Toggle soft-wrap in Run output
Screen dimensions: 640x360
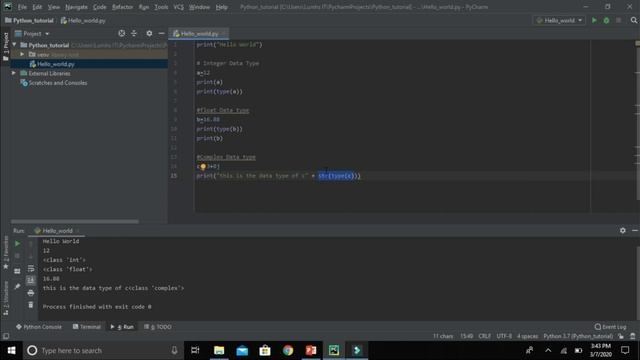[31, 269]
